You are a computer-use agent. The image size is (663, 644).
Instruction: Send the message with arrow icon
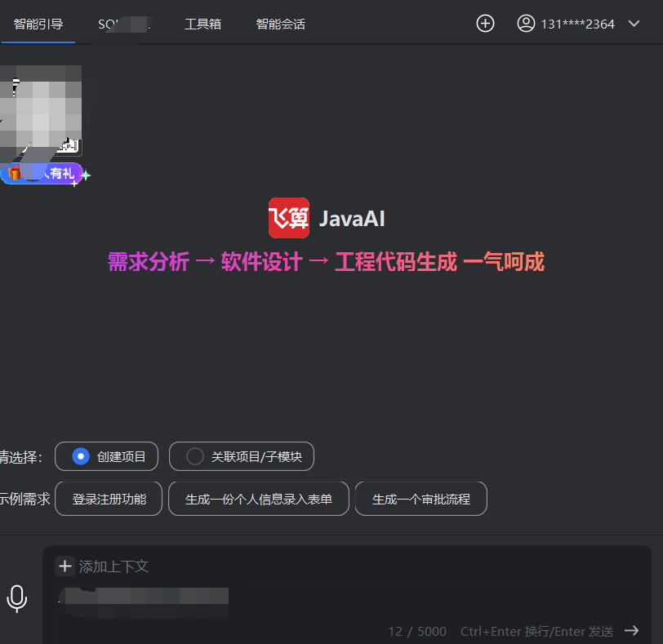pyautogui.click(x=632, y=631)
